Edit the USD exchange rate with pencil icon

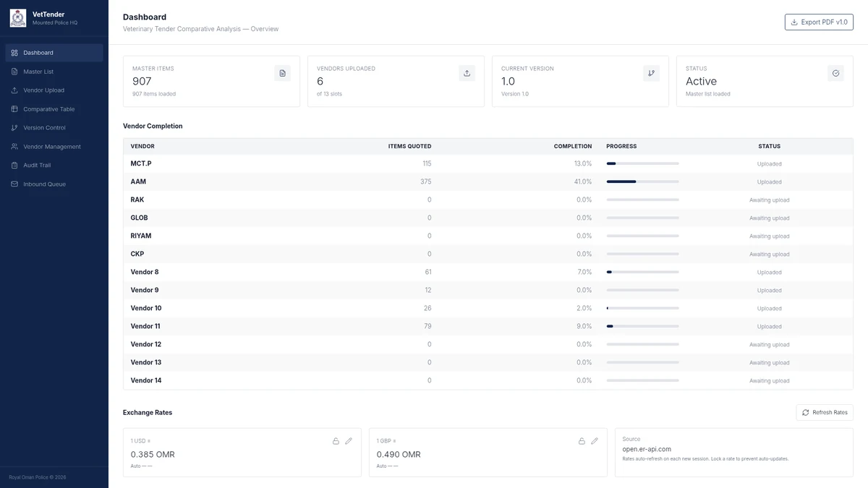coord(349,441)
